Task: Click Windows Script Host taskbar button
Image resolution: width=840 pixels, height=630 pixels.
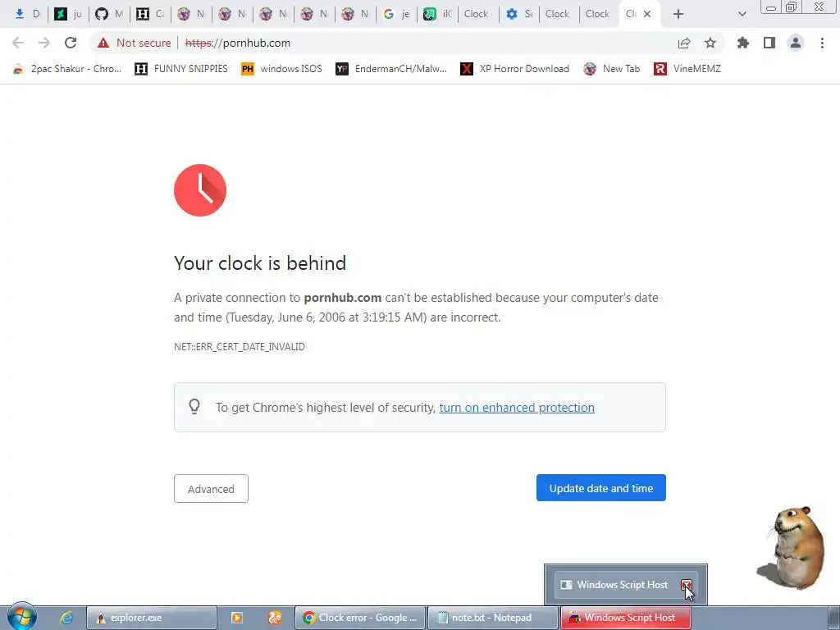Action: click(625, 618)
